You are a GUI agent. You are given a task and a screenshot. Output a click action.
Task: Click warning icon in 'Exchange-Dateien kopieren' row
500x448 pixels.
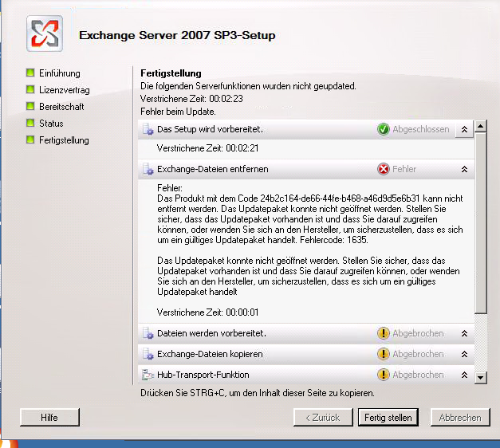pyautogui.click(x=384, y=354)
